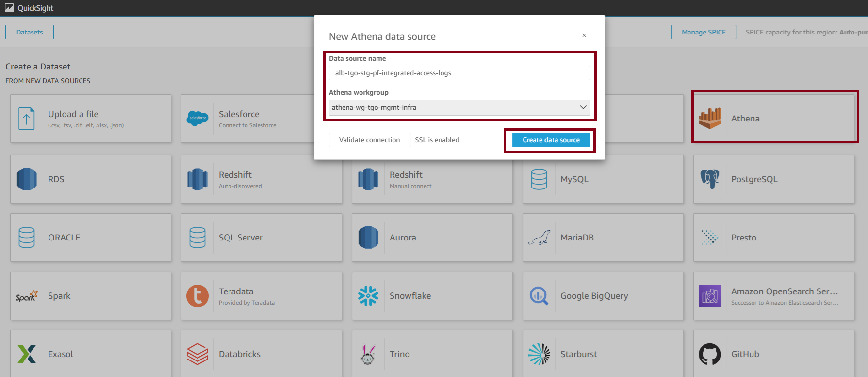Click the QuickSight logo icon
Image resolution: width=868 pixels, height=377 pixels.
pyautogui.click(x=9, y=8)
